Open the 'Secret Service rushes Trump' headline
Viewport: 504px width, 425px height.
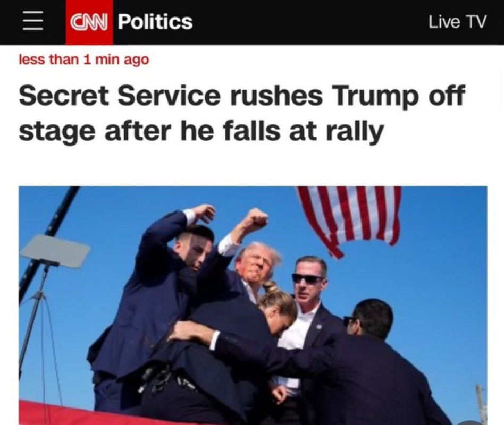[242, 113]
